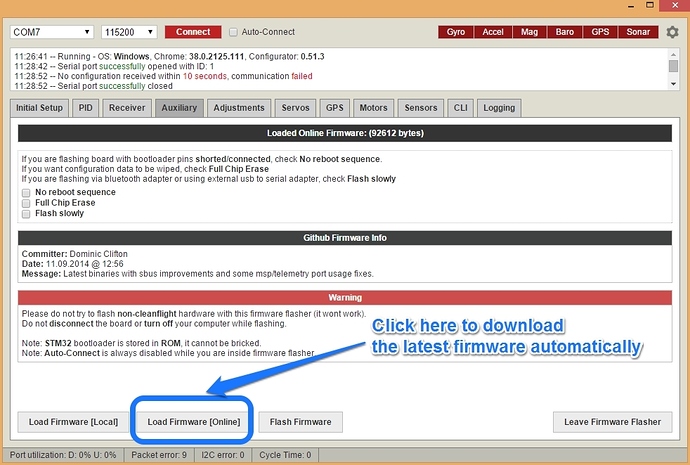
Task: Click the 11:26:41 Running log line
Action: (169, 56)
